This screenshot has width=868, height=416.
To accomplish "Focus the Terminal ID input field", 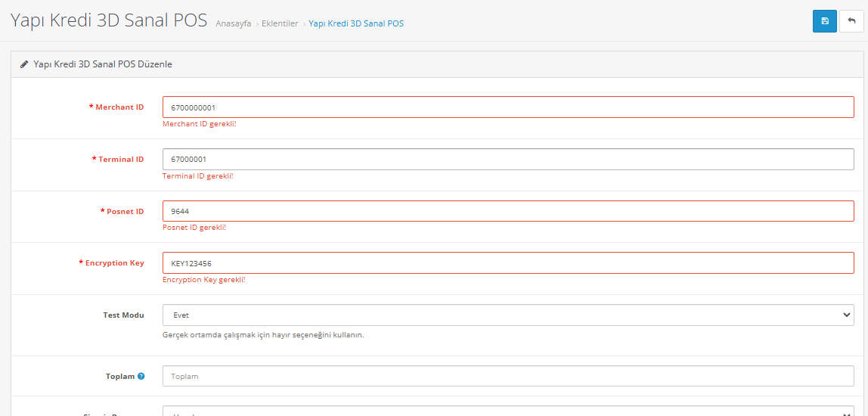I will [508, 159].
